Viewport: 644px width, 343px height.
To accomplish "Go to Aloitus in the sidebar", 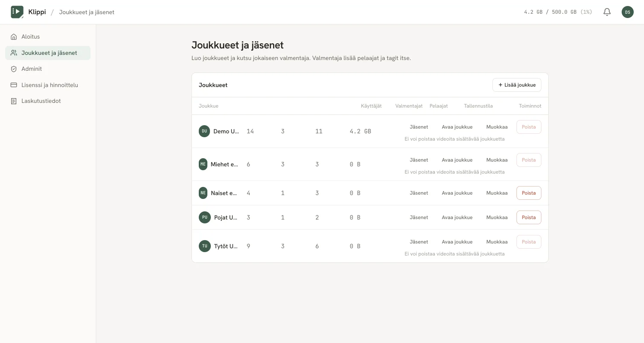I will [48, 37].
